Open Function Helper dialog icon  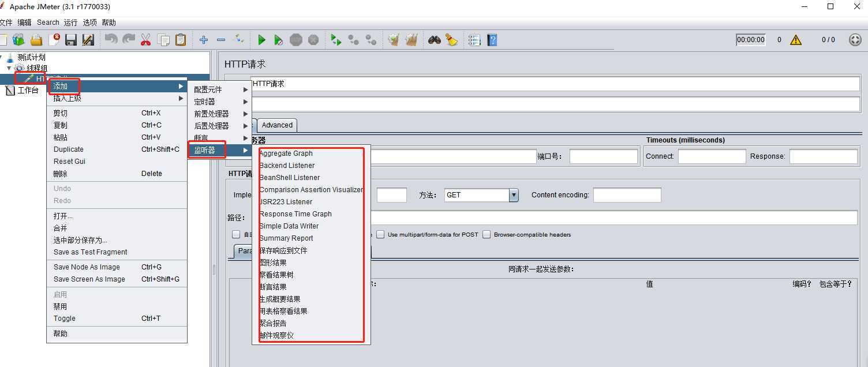(x=474, y=40)
